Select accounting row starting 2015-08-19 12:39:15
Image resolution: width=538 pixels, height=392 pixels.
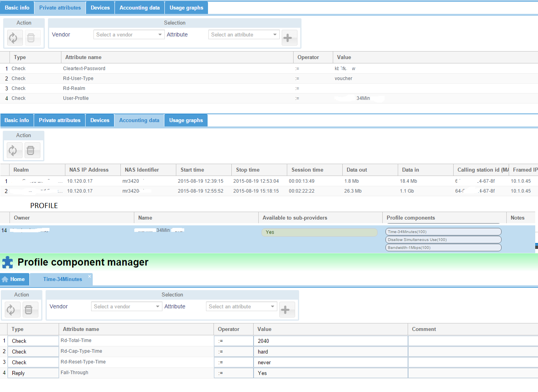[x=269, y=181]
